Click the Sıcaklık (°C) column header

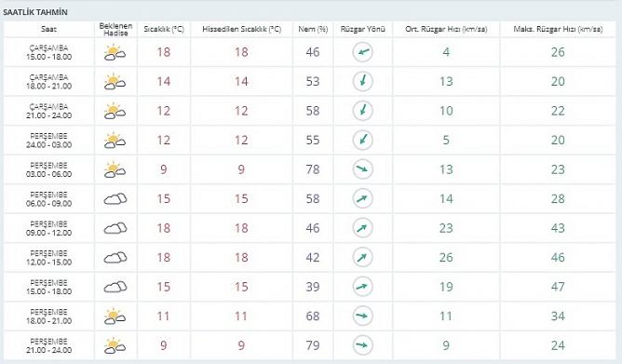pyautogui.click(x=164, y=30)
